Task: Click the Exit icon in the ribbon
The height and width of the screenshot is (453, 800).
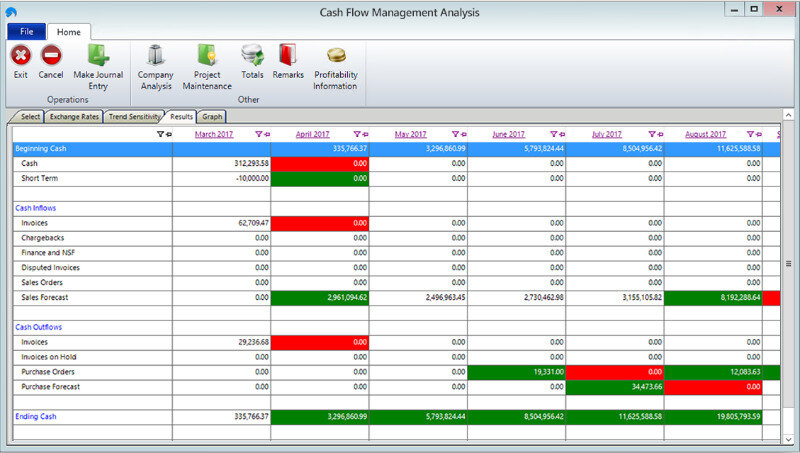Action: tap(20, 56)
